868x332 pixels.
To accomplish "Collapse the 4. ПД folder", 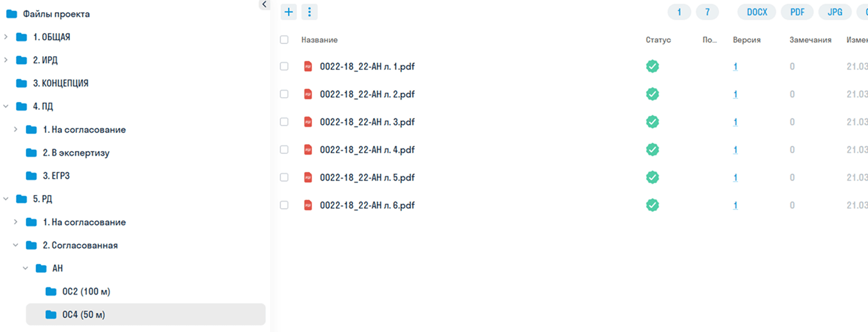I will (6, 106).
